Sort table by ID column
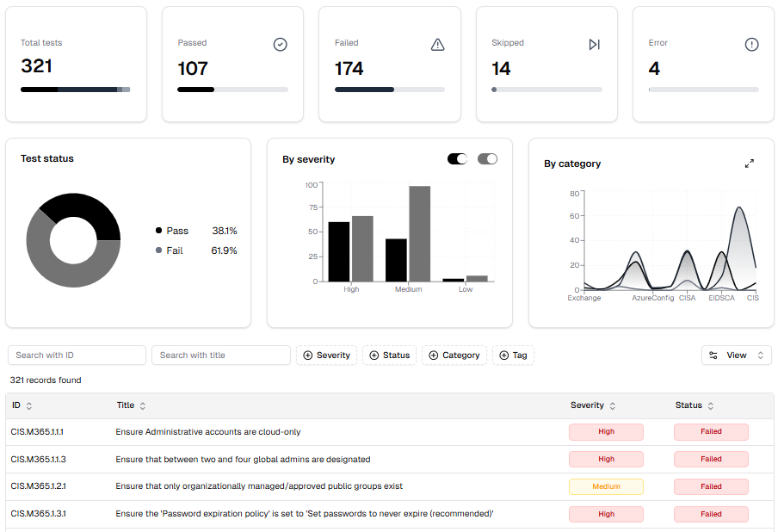 coord(22,405)
